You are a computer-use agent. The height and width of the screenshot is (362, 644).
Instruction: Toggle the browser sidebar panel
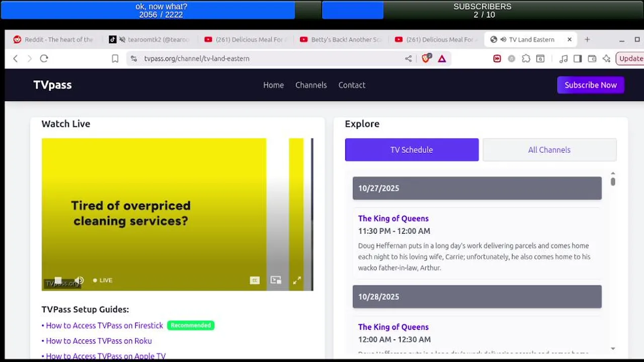tap(578, 59)
